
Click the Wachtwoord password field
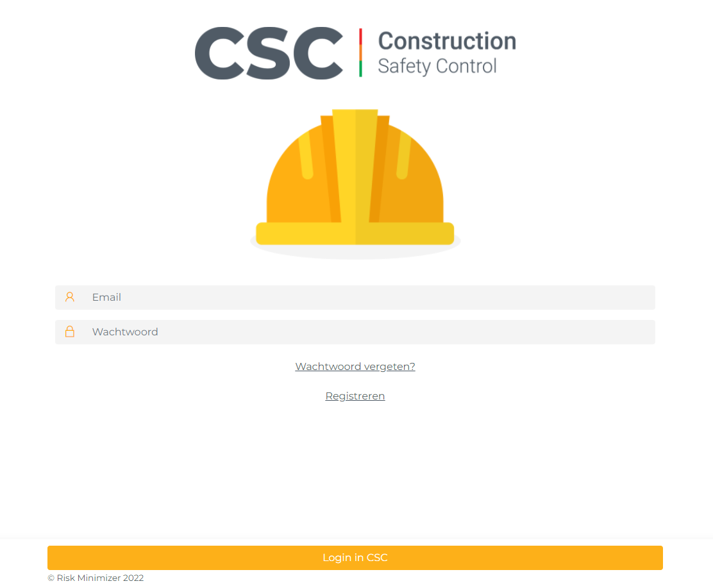pyautogui.click(x=355, y=332)
